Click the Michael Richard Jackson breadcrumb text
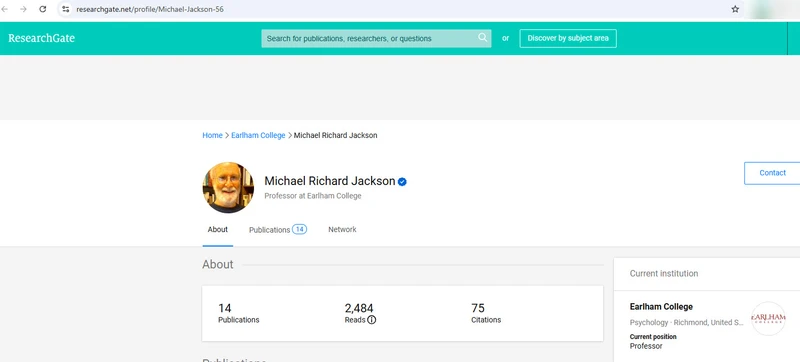The image size is (800, 362). pyautogui.click(x=336, y=135)
